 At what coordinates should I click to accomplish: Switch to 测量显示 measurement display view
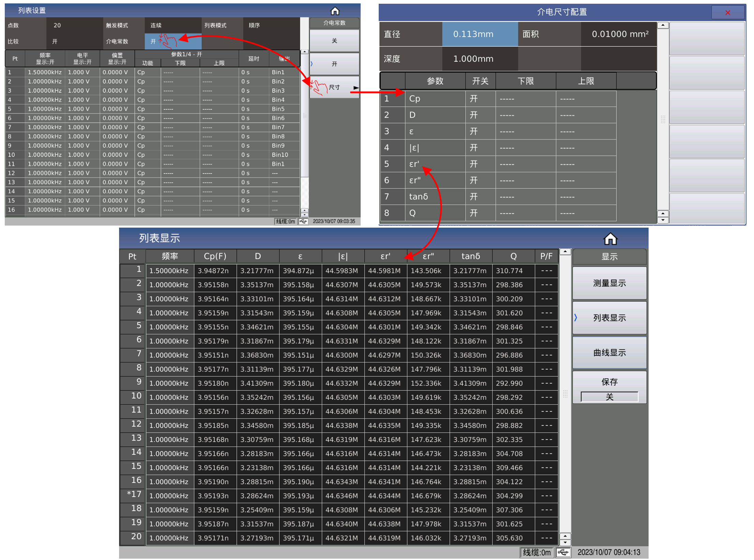click(610, 283)
